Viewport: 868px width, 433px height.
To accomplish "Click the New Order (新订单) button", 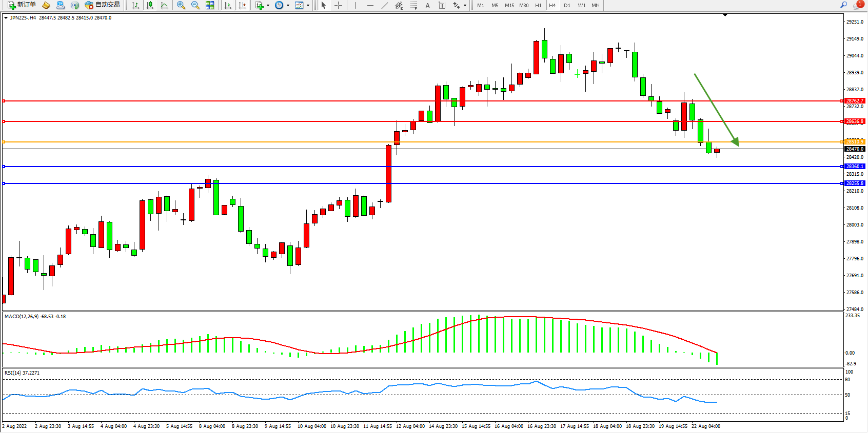I will 22,5.
